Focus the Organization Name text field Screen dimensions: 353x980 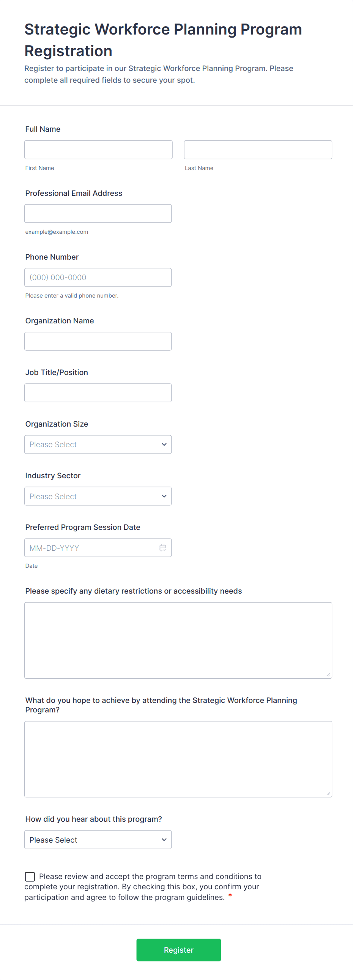click(x=98, y=341)
